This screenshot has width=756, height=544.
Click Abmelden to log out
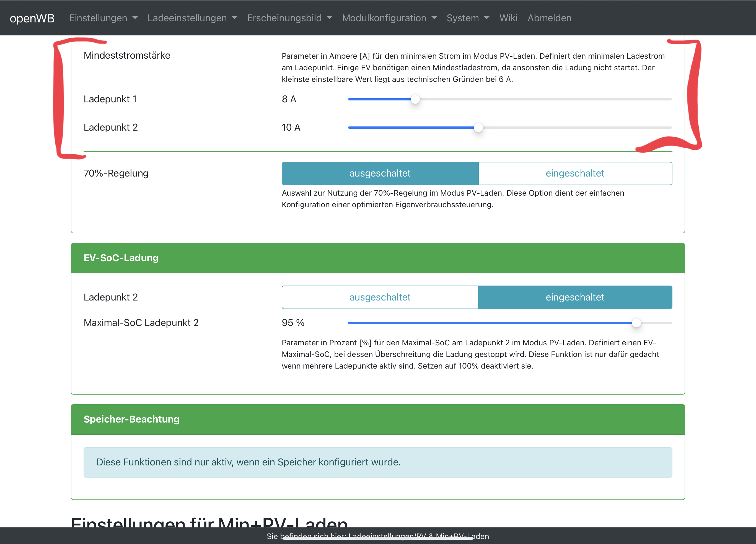point(549,18)
